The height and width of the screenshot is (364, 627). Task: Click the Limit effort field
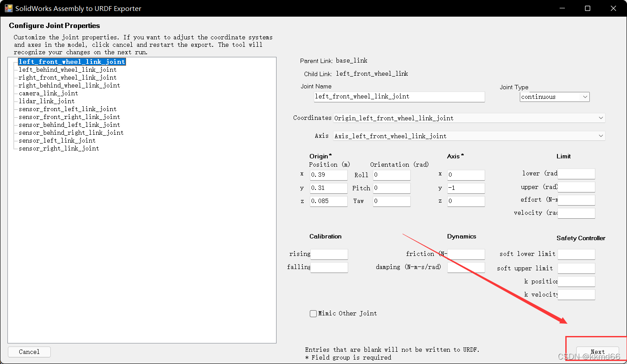[x=576, y=200]
